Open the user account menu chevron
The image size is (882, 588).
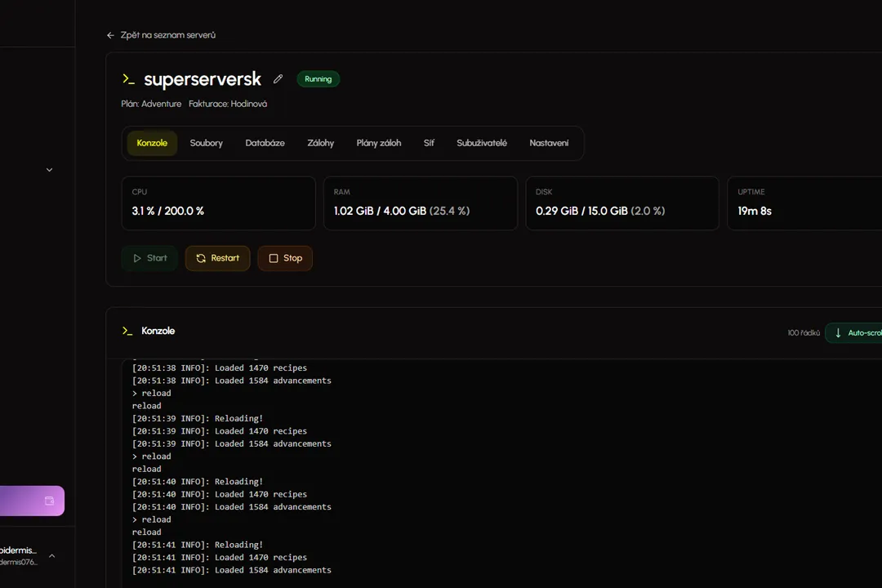click(52, 556)
